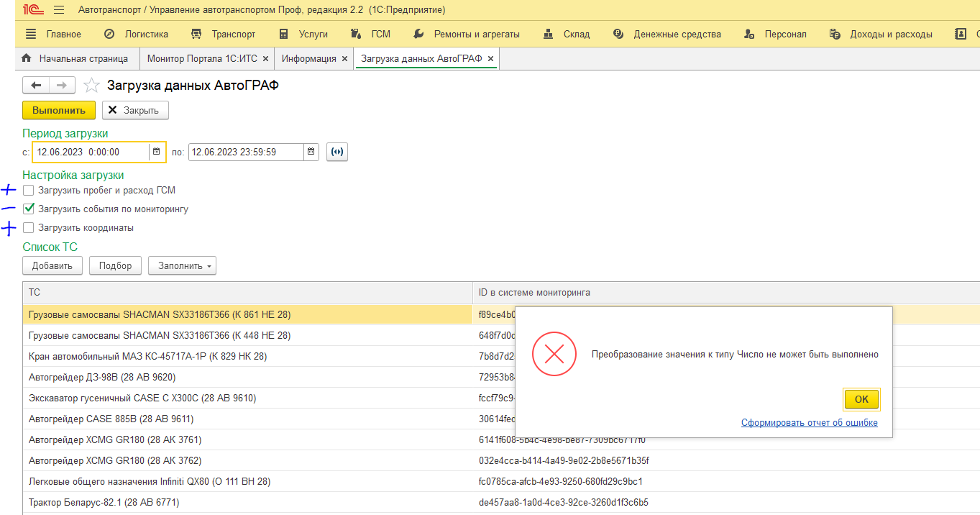Click OK in the error dialog
This screenshot has height=515, width=980.
[x=861, y=399]
